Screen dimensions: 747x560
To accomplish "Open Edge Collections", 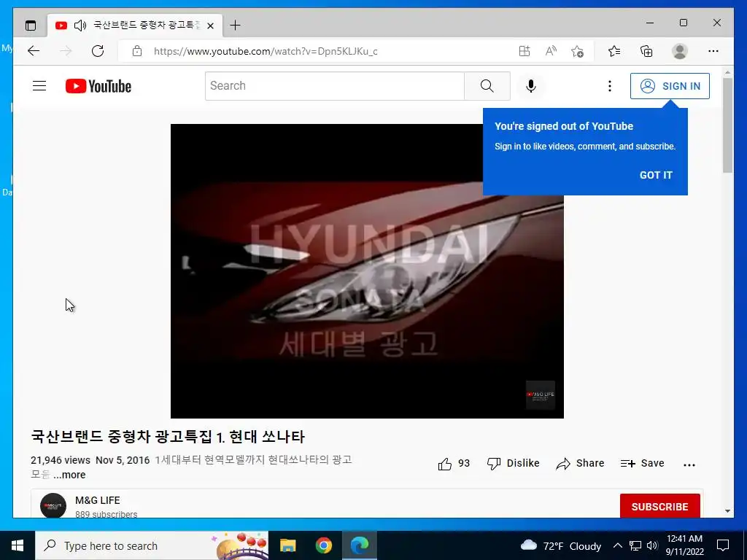I will (646, 51).
